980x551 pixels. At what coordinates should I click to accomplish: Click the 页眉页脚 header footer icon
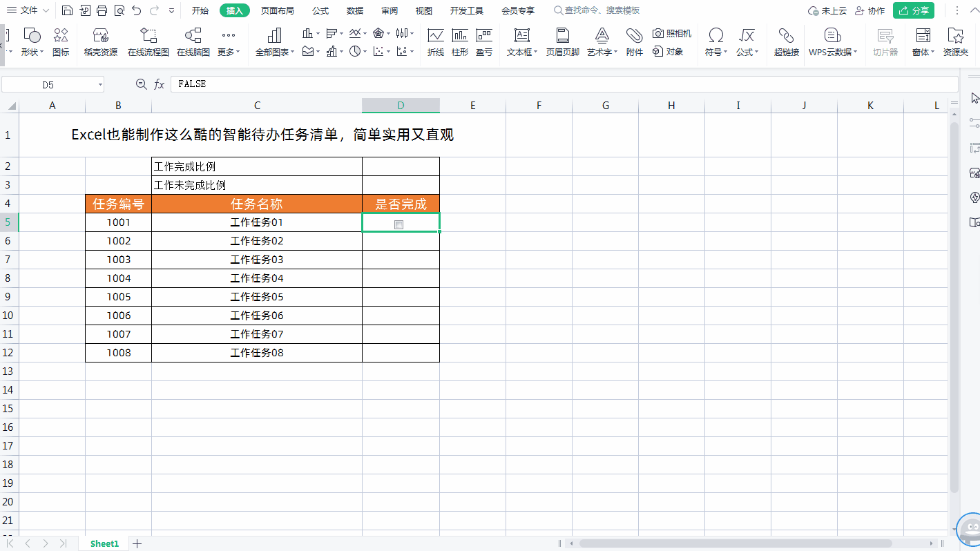coord(563,41)
